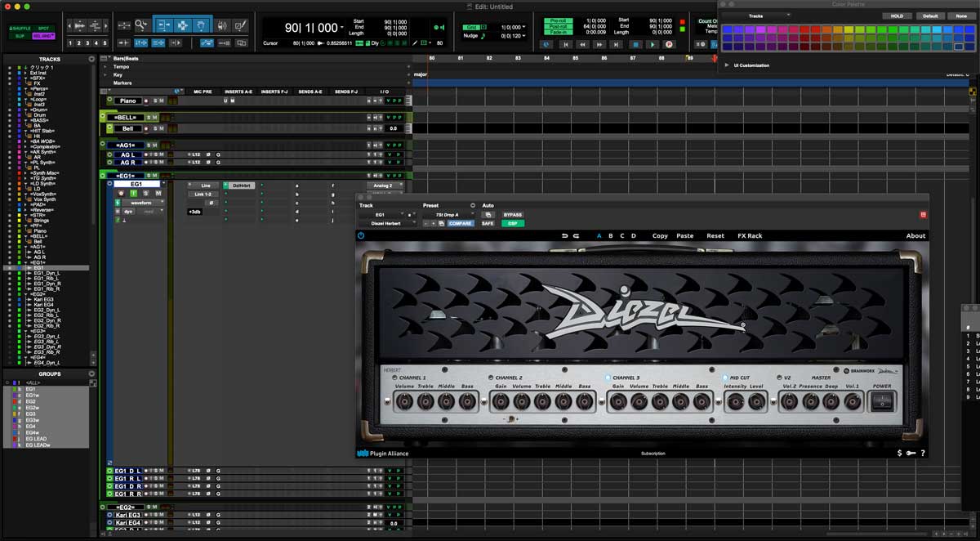Arm recording with the red Record button
Viewport: 980px width, 541px height.
(x=669, y=44)
